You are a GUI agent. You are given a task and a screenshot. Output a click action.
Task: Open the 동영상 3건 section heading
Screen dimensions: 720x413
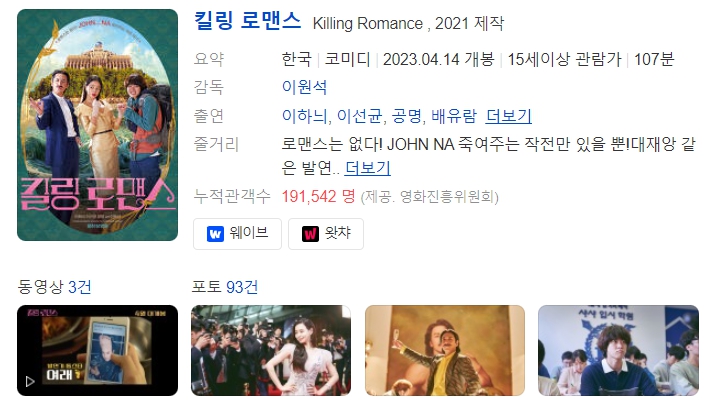point(54,287)
